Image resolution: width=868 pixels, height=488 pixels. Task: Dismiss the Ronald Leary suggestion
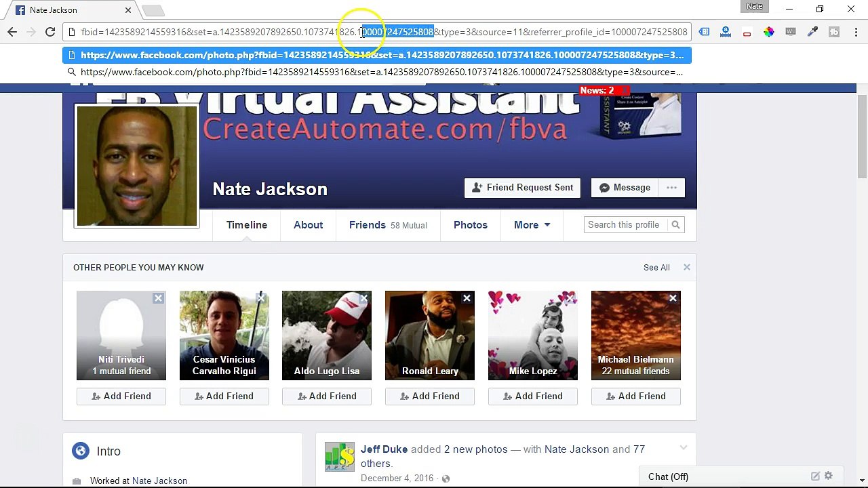[467, 298]
